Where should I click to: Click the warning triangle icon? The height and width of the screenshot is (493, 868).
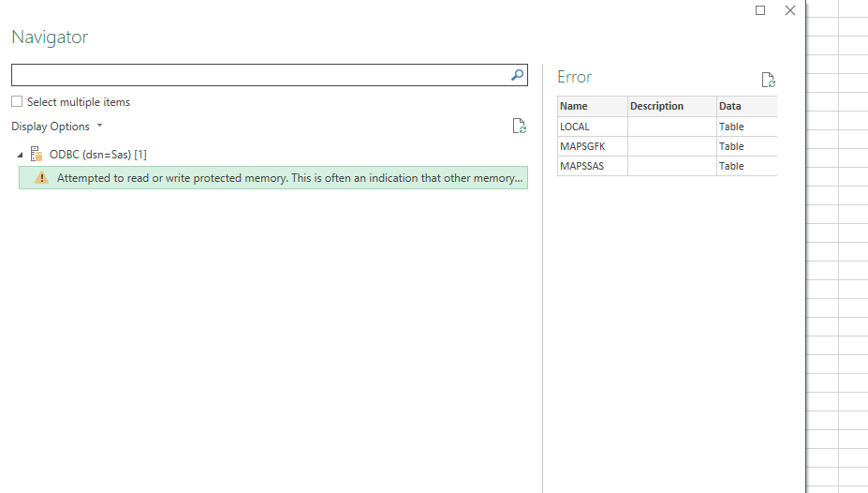pyautogui.click(x=41, y=178)
